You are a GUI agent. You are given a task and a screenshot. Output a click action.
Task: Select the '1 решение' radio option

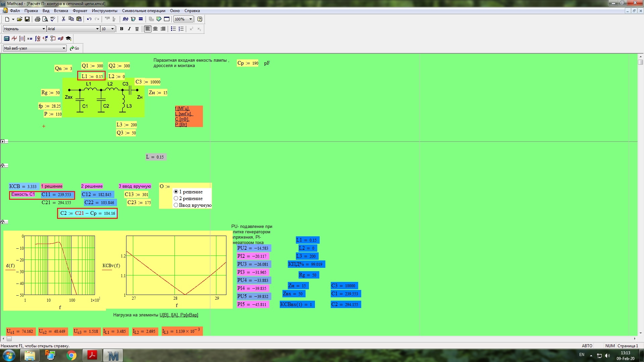pyautogui.click(x=176, y=192)
